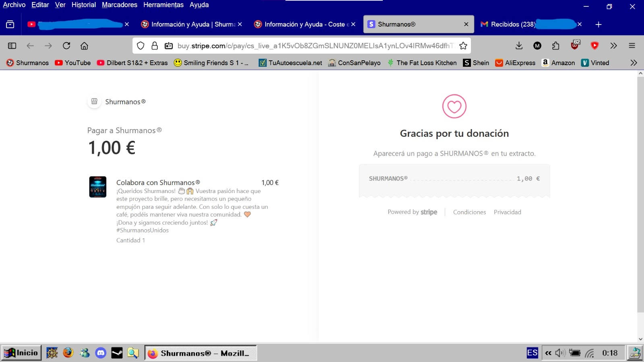Open Amazon bookmark
The width and height of the screenshot is (644, 362).
[558, 63]
